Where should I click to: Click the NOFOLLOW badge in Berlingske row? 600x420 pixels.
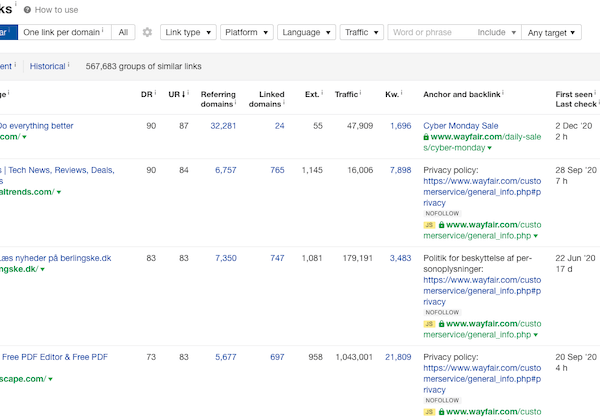click(441, 311)
